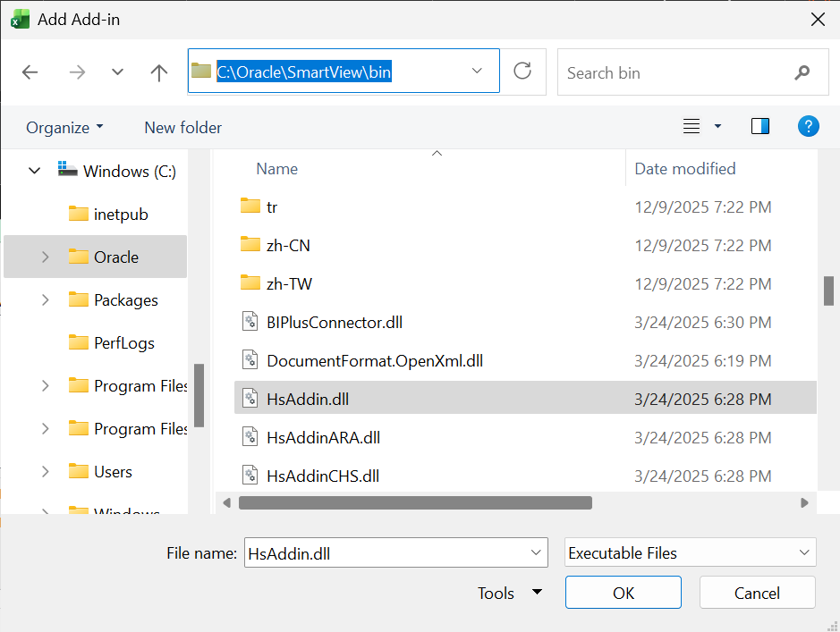The height and width of the screenshot is (632, 840).
Task: Open the Executable Files type dropdown
Action: pos(690,552)
